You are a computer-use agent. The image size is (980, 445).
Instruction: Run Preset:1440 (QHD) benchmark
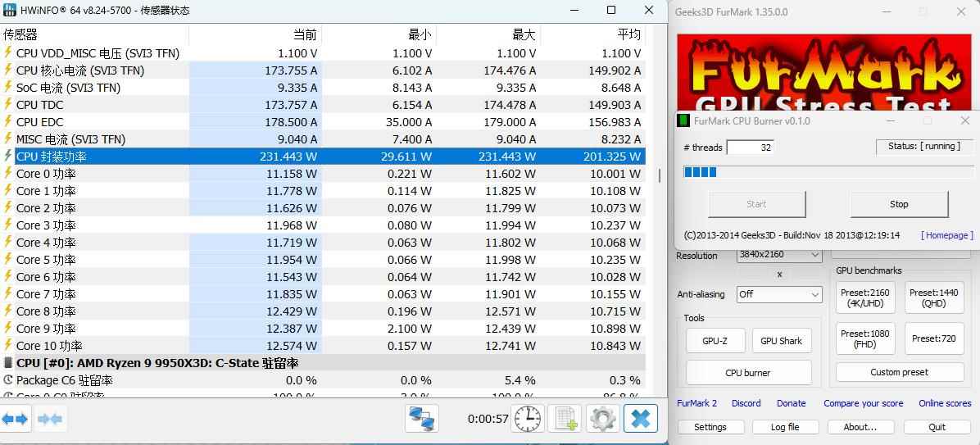[934, 297]
